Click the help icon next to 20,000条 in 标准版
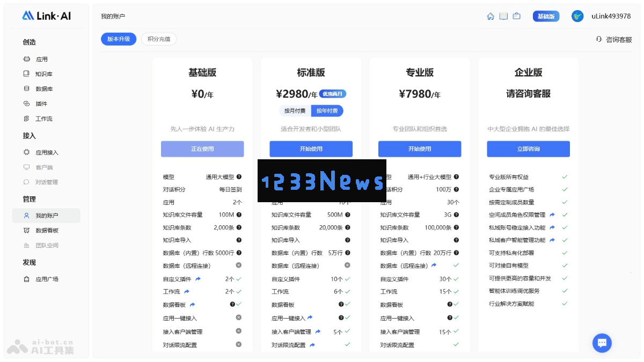The width and height of the screenshot is (644, 362). click(x=348, y=227)
